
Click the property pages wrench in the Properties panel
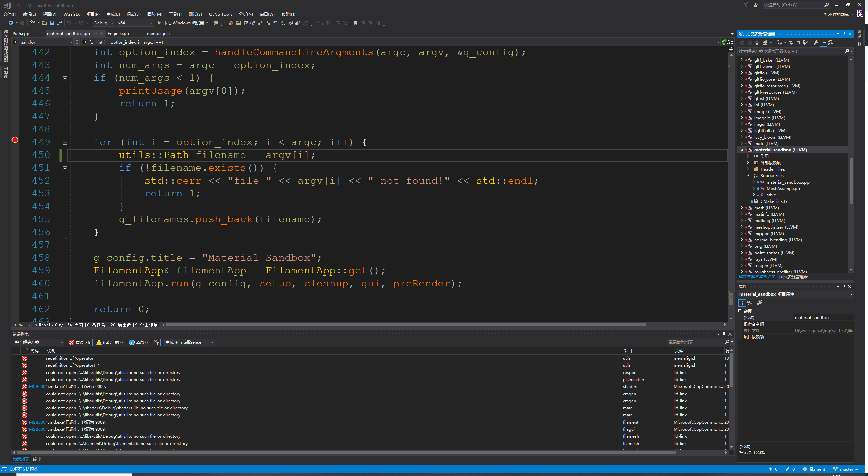pos(759,303)
